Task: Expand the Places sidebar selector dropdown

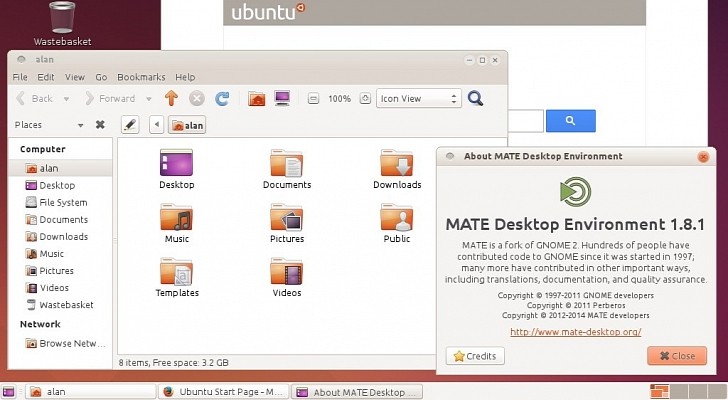Action: pos(81,125)
